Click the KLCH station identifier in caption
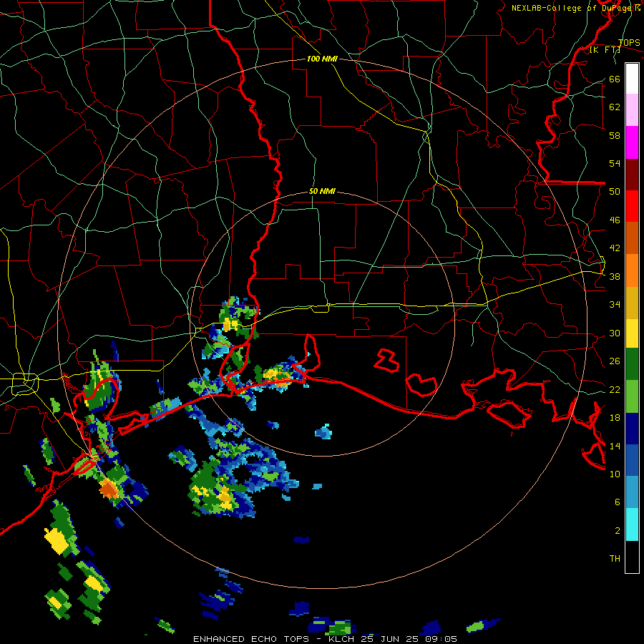The image size is (644, 644). tap(341, 639)
